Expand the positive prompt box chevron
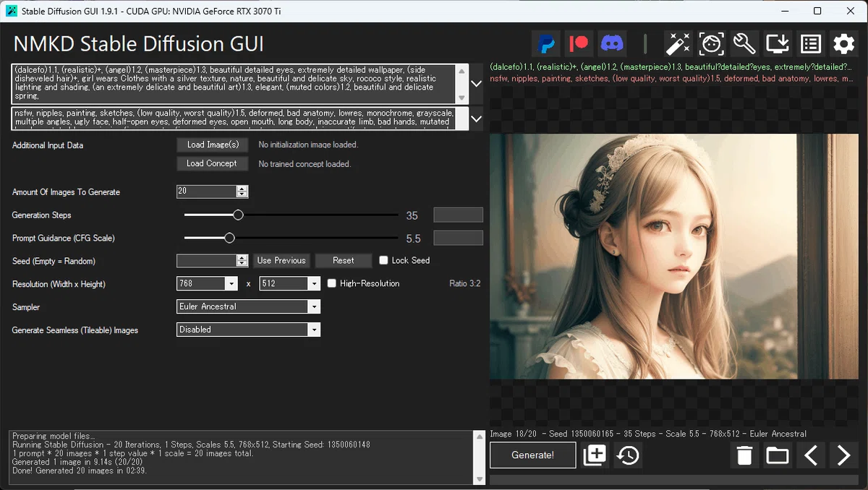The height and width of the screenshot is (490, 868). [x=476, y=84]
